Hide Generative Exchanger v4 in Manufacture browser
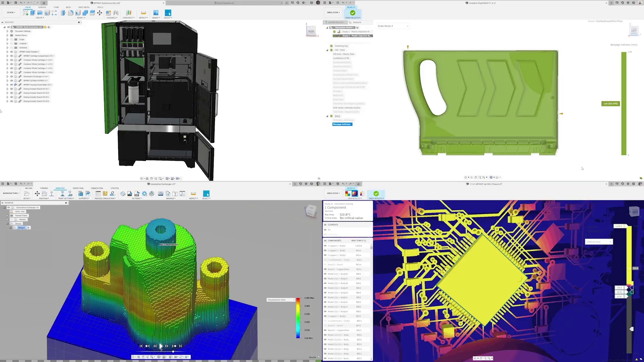The height and width of the screenshot is (362, 644). (9, 207)
